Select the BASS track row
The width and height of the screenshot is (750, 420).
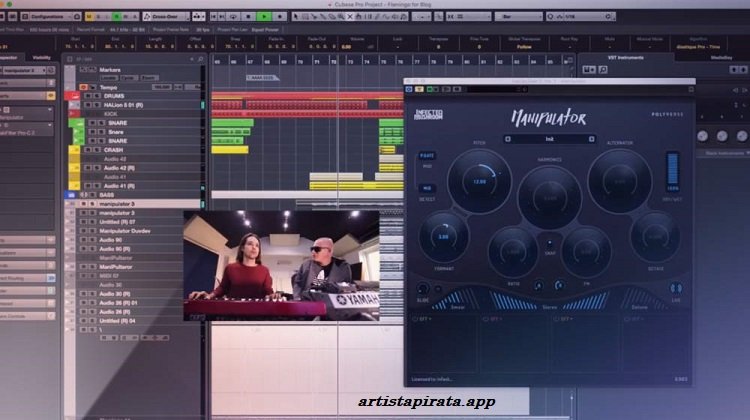tap(135, 195)
